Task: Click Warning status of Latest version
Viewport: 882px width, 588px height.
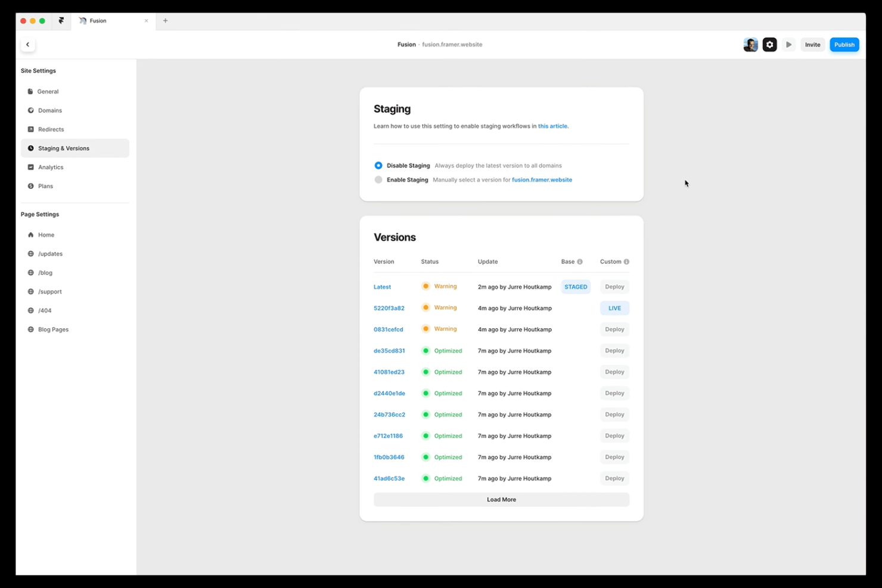Action: point(439,287)
